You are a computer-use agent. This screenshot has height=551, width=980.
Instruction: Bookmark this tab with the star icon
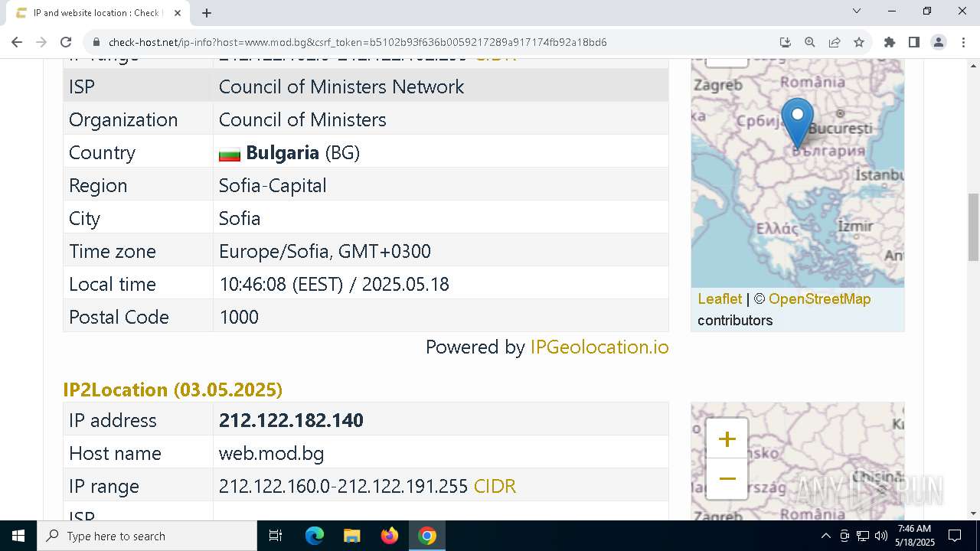859,42
